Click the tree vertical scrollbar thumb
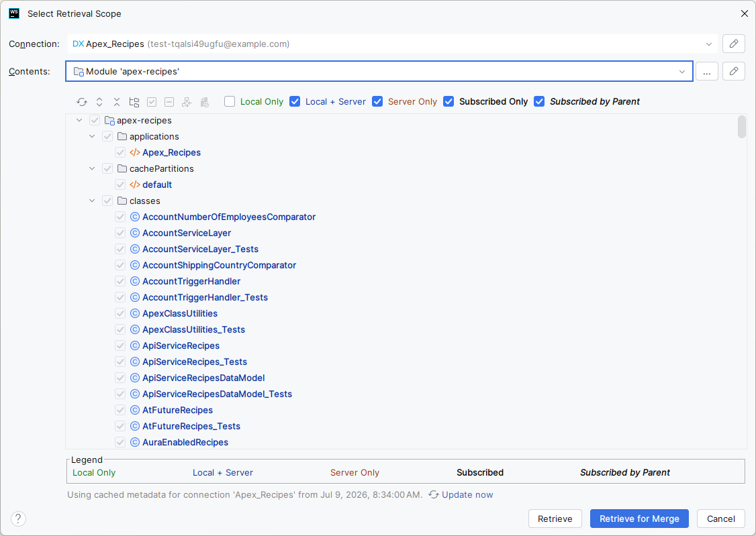 [741, 127]
